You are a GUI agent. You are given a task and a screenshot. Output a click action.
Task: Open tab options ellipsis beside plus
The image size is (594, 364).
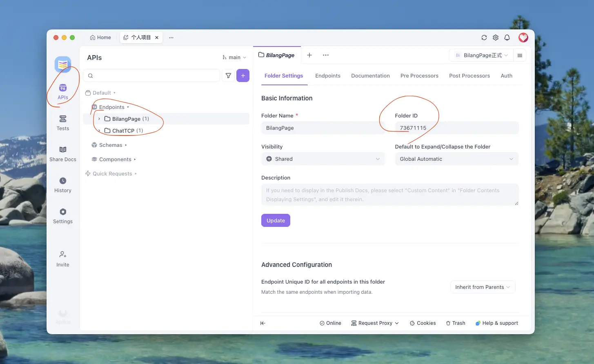tap(326, 55)
